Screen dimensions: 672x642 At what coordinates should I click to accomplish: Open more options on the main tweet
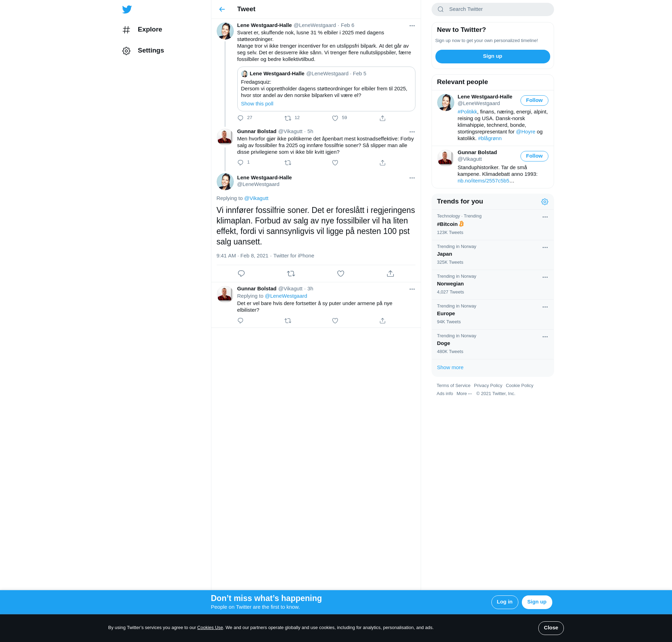[412, 178]
